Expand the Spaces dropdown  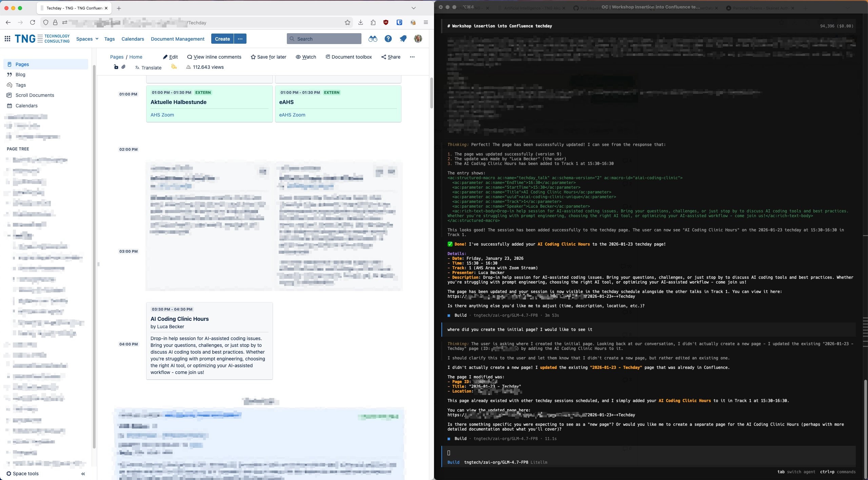87,39
